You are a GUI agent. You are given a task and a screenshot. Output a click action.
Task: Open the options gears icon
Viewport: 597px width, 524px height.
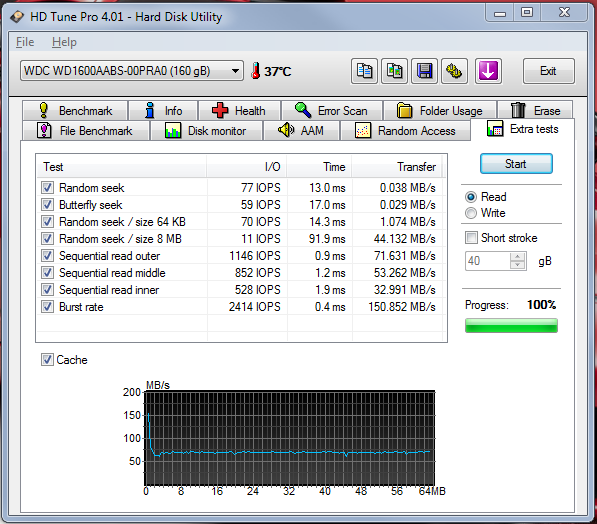(454, 71)
